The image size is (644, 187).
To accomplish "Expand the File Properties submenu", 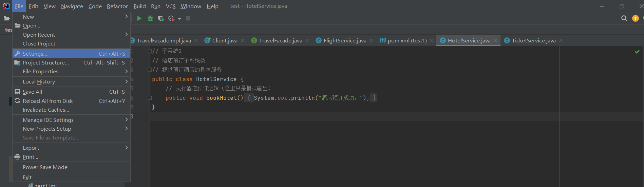I will 126,71.
